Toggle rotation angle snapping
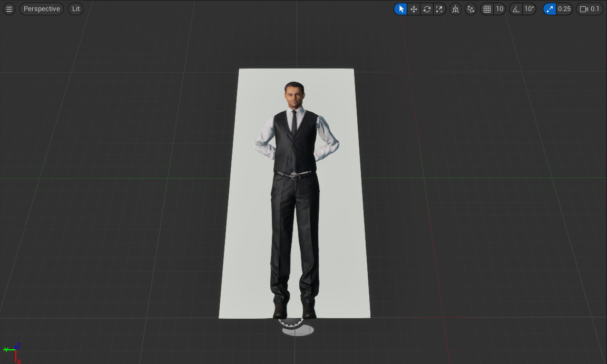 pos(516,9)
